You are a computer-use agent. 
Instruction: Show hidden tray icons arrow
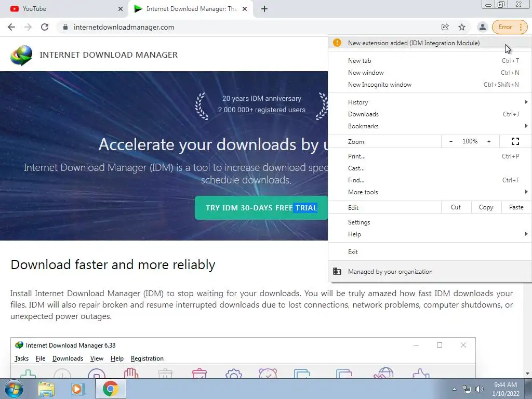[454, 389]
